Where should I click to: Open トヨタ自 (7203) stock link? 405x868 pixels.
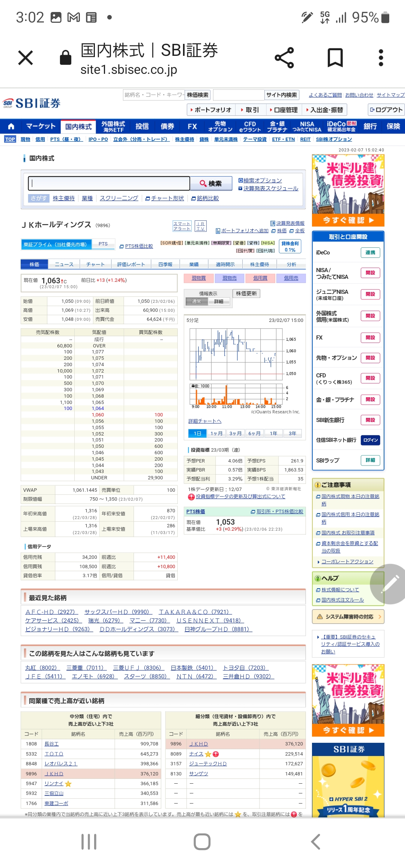pos(246,668)
